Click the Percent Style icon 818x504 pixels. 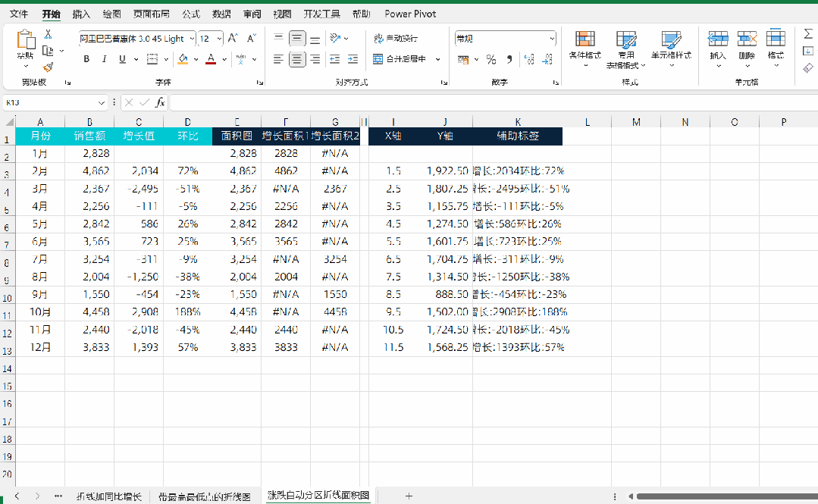pos(491,59)
